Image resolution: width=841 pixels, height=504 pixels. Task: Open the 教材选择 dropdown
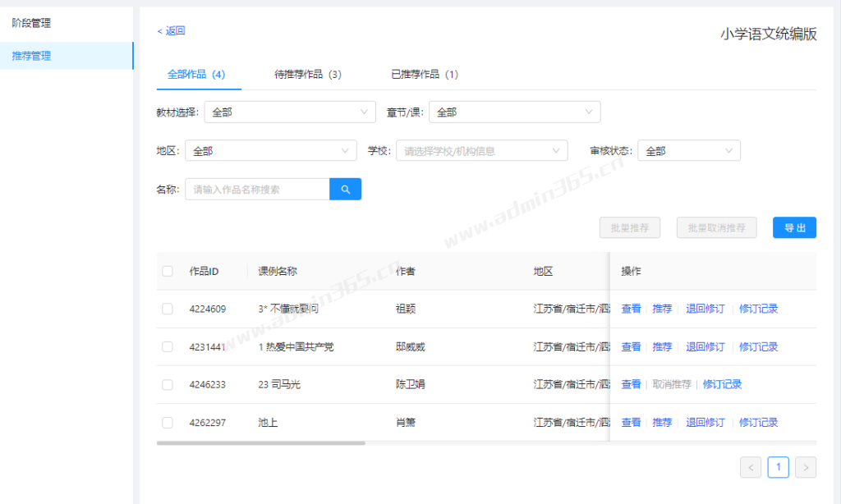click(289, 112)
